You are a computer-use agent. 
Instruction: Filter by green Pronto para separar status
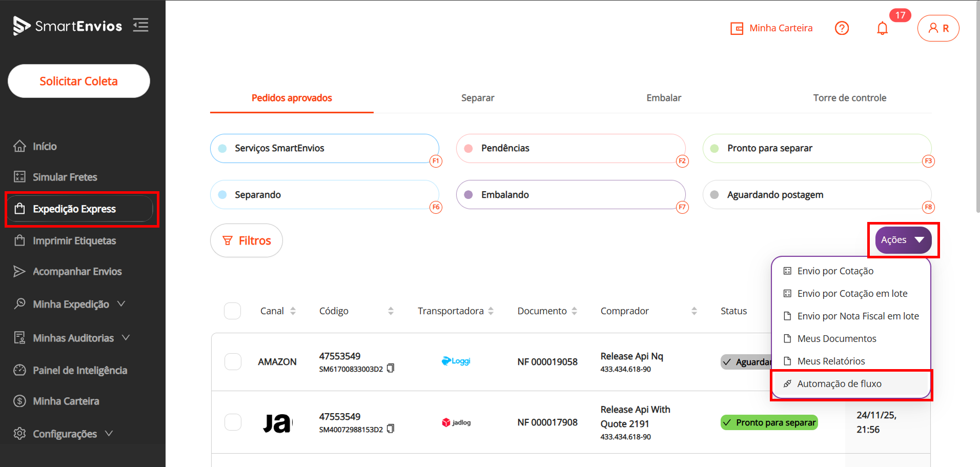coord(816,148)
